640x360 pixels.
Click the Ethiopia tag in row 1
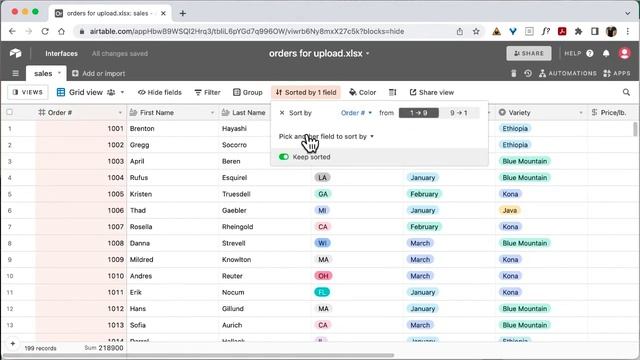(x=515, y=129)
